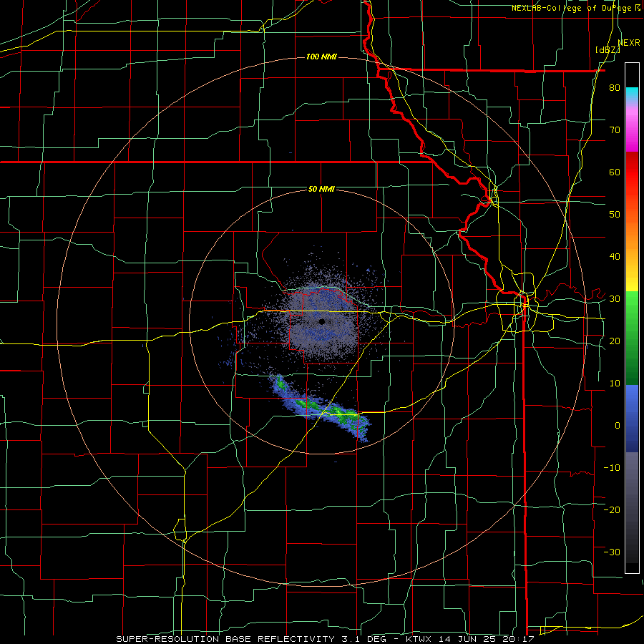Click the 100 NMI range ring label

[321, 57]
